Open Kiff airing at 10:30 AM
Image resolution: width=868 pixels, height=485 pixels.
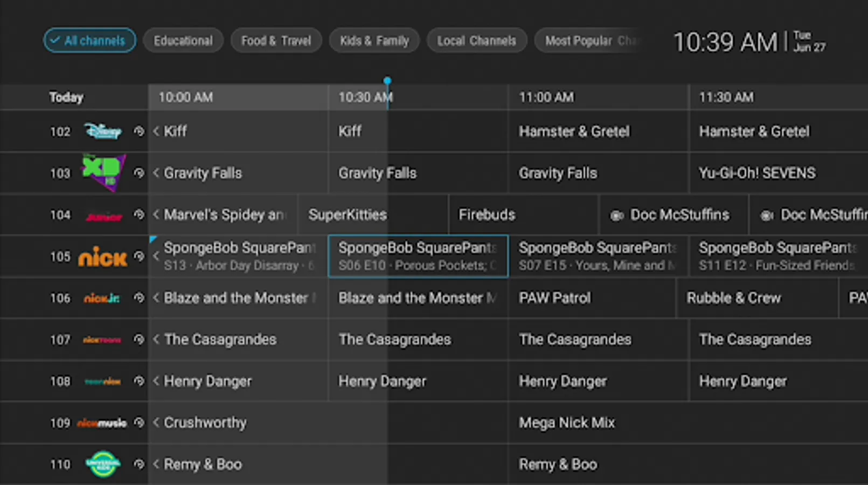pos(418,131)
